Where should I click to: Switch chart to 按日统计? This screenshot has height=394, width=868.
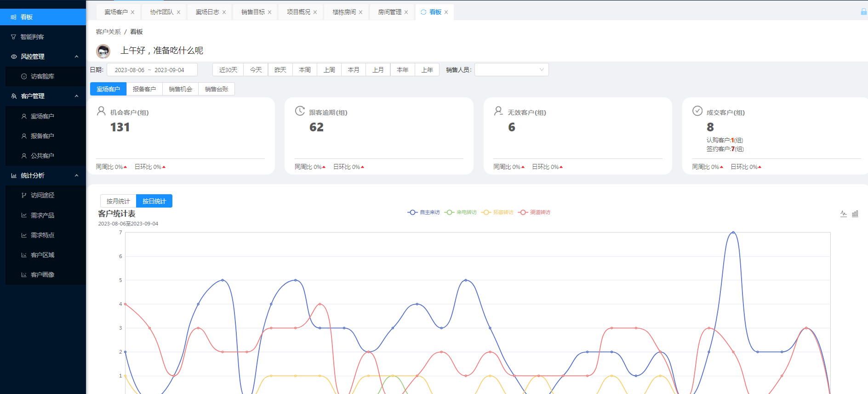(154, 201)
